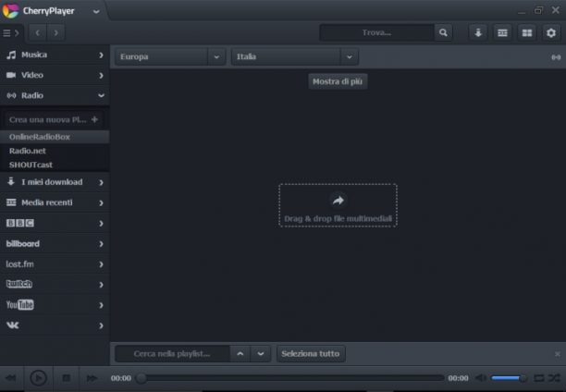Open downloads with toolbar download icon
Image resolution: width=566 pixels, height=392 pixels.
[x=478, y=33]
